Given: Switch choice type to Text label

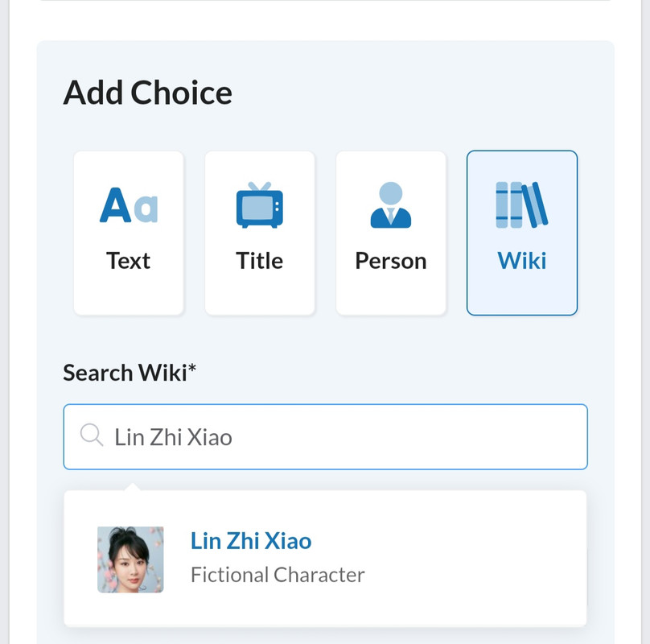Looking at the screenshot, I should (129, 261).
